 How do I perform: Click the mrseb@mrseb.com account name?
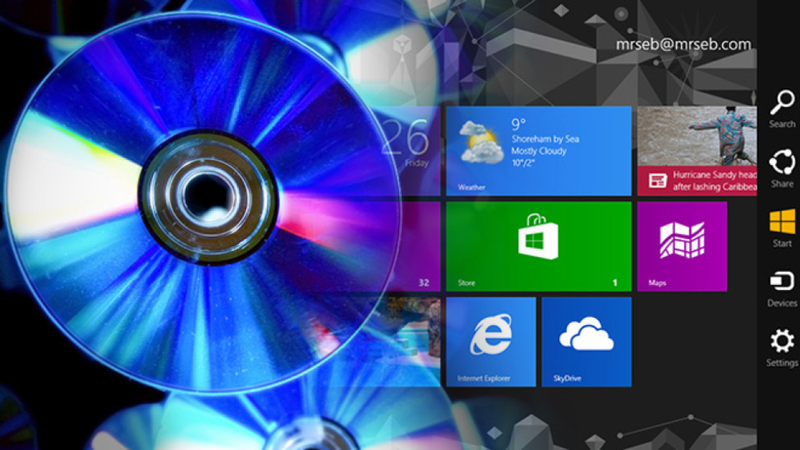[683, 44]
